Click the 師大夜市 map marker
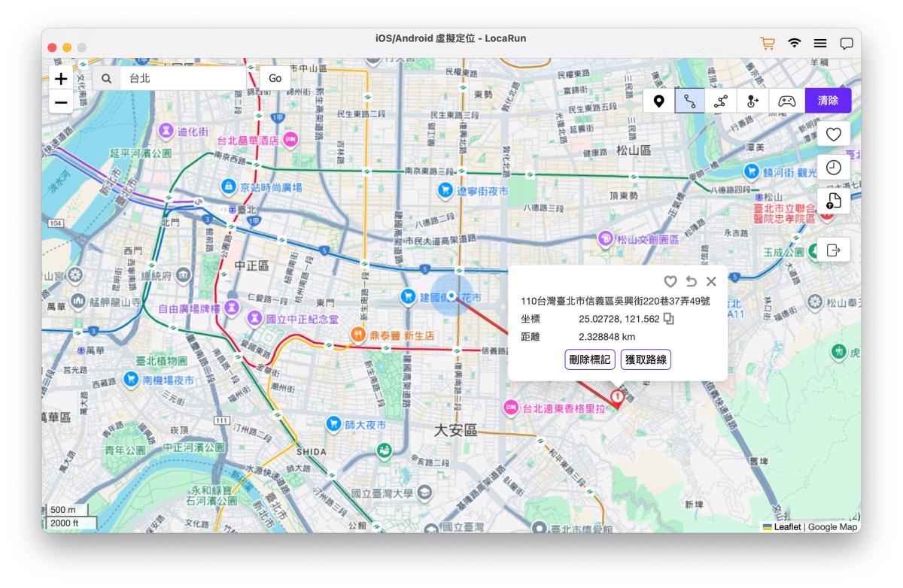Image resolution: width=903 pixels, height=588 pixels. click(x=333, y=425)
